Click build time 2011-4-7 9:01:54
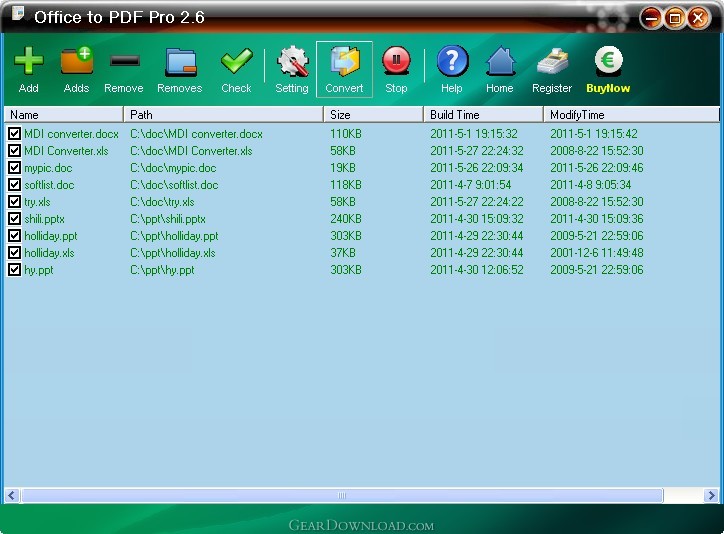This screenshot has width=724, height=534. click(x=471, y=185)
